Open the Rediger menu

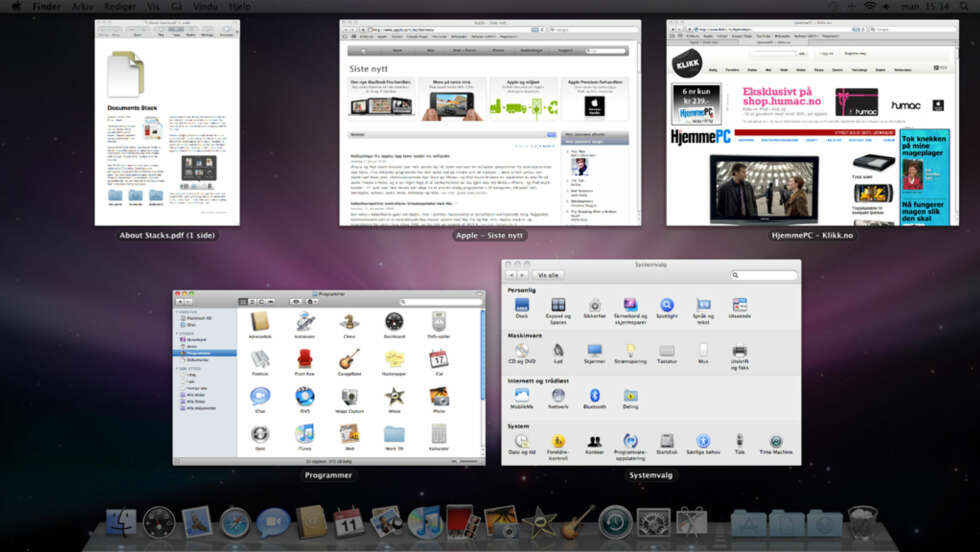pos(120,6)
